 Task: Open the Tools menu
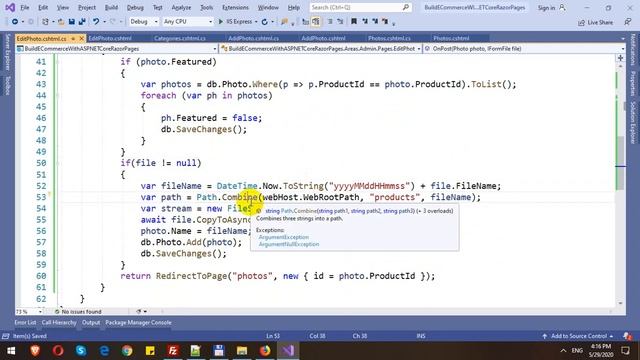coord(207,8)
